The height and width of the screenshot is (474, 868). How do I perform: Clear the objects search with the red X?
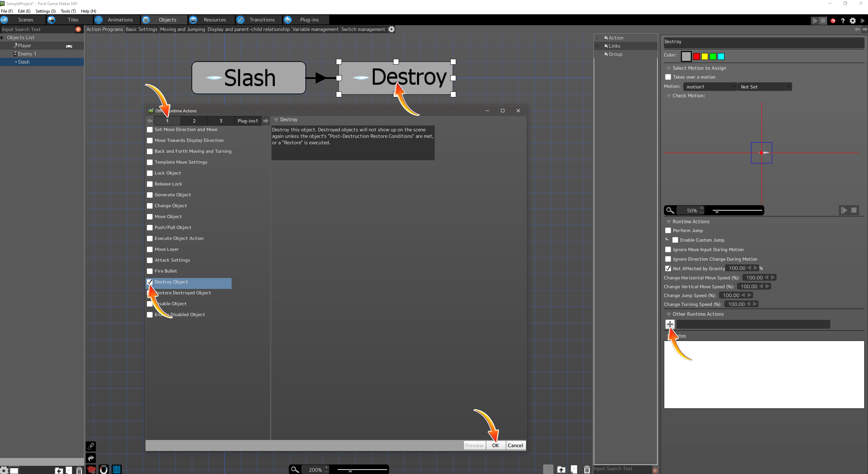click(78, 30)
